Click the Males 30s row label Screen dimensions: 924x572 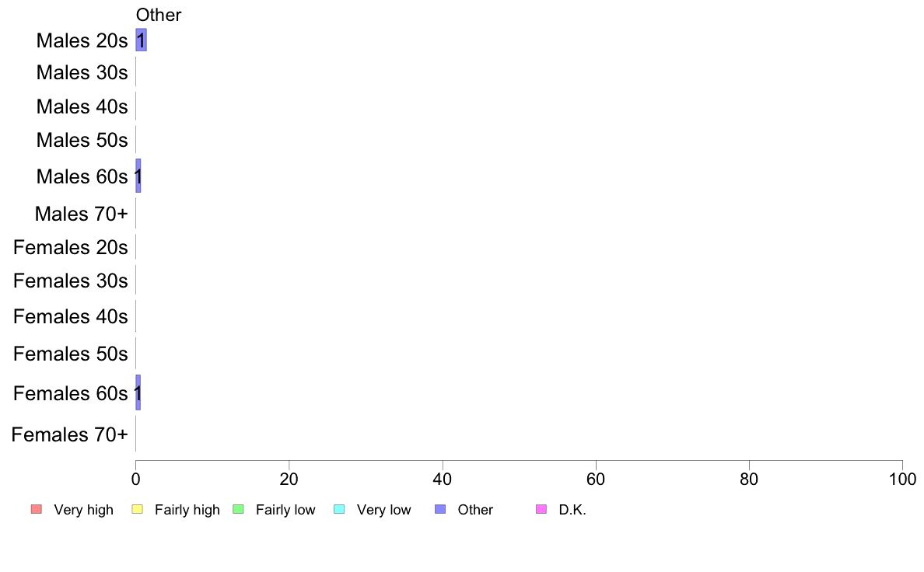coord(82,72)
